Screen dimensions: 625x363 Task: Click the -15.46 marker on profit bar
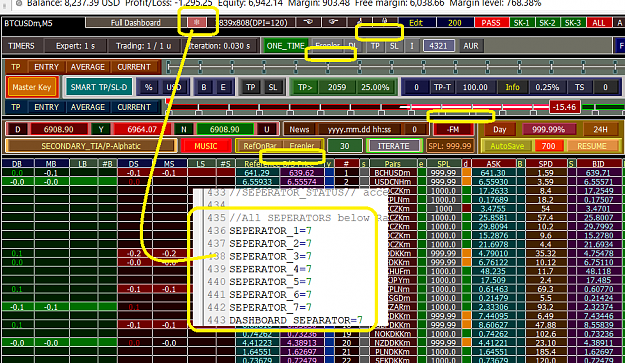click(565, 107)
